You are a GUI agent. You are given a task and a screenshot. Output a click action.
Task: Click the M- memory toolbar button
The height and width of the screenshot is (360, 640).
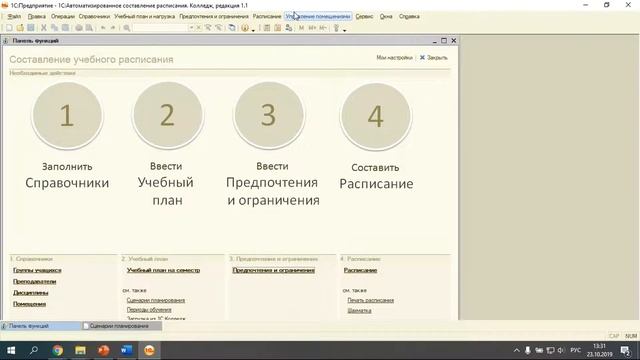click(323, 28)
